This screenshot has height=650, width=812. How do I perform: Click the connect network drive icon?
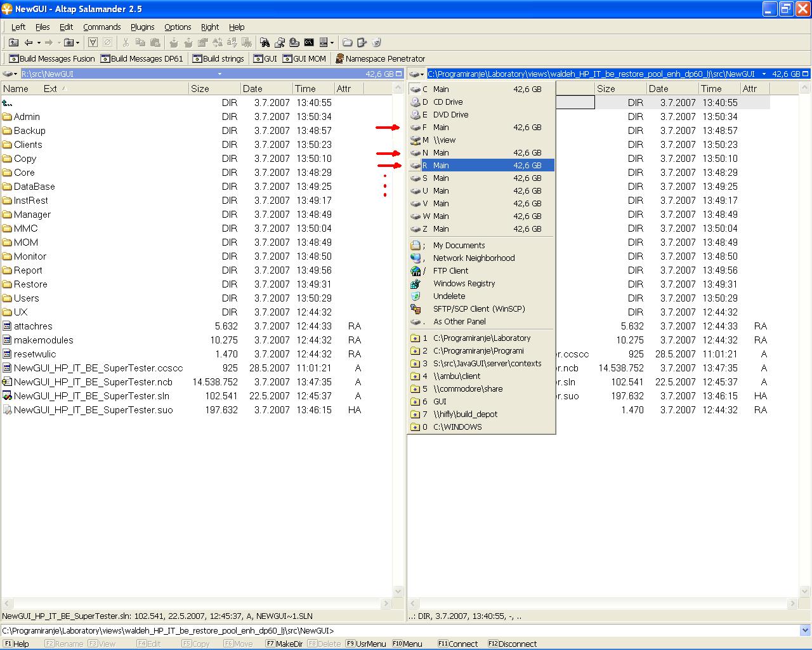279,43
